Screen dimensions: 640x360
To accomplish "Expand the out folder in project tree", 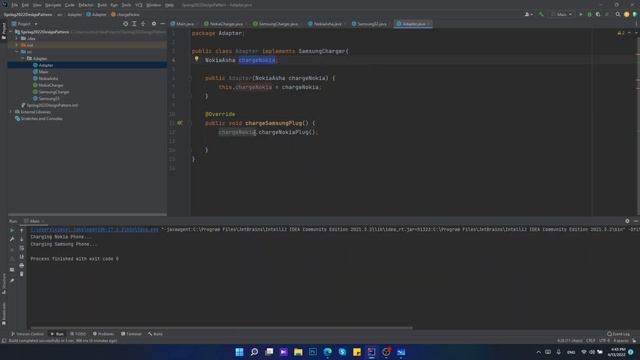I will point(17,45).
